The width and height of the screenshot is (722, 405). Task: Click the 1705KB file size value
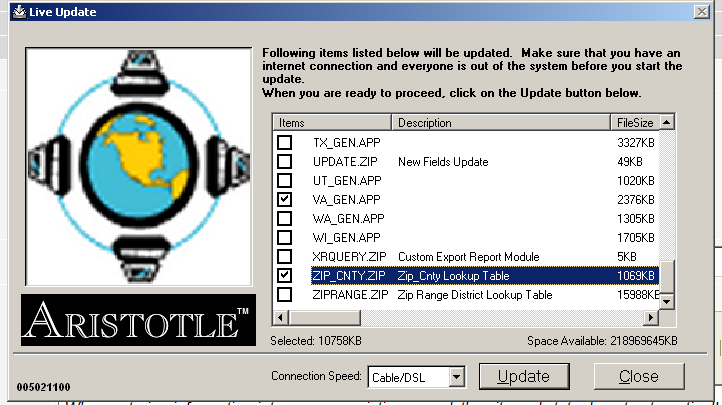coord(636,237)
